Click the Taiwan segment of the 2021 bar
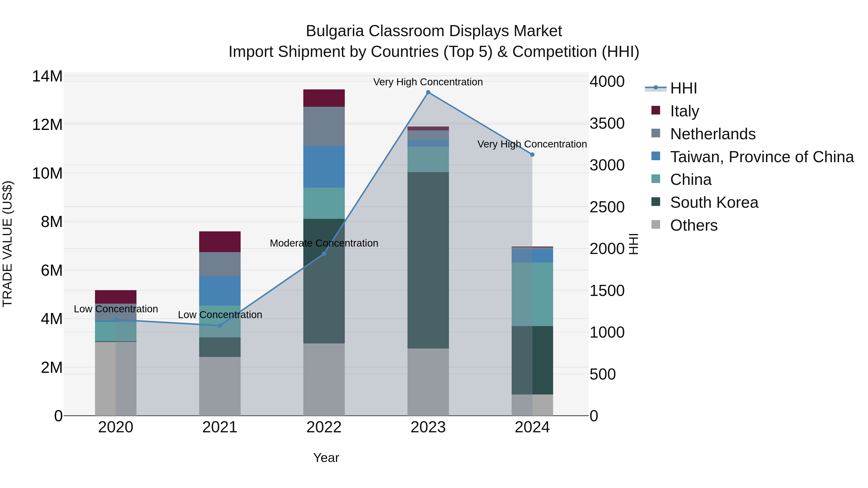The height and width of the screenshot is (488, 868). click(220, 291)
